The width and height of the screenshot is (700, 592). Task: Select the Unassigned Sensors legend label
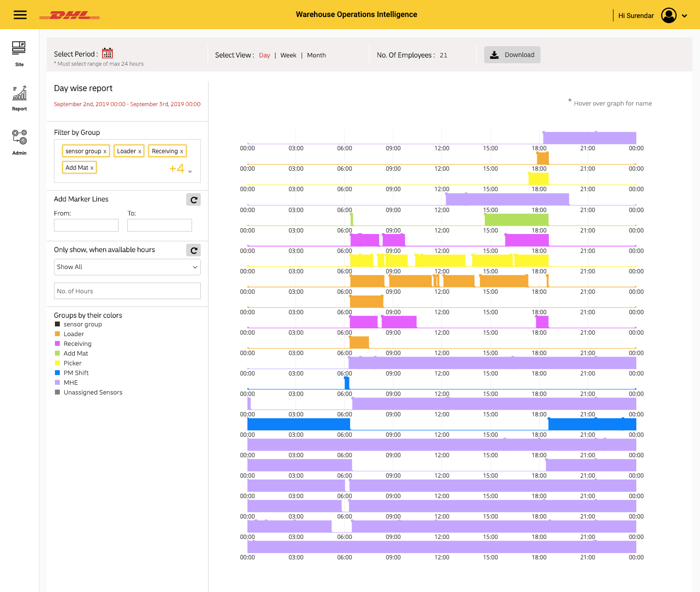click(x=93, y=393)
